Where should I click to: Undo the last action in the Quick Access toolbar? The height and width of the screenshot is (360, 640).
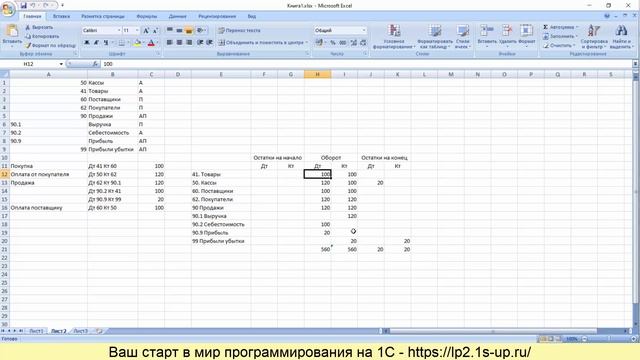[33, 6]
